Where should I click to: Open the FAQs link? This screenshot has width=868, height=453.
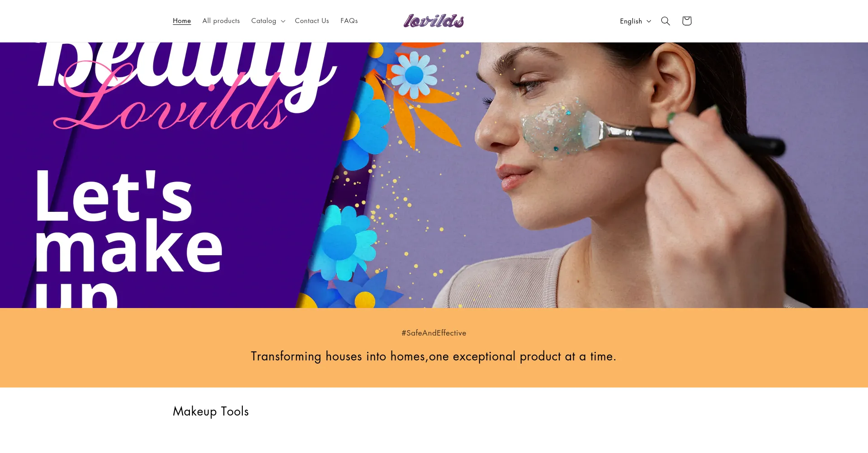349,21
